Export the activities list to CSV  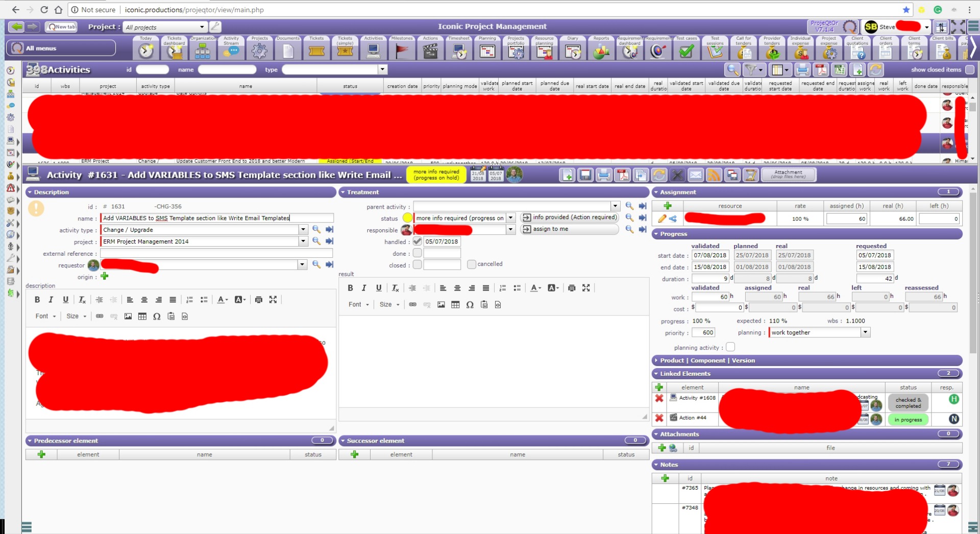839,70
